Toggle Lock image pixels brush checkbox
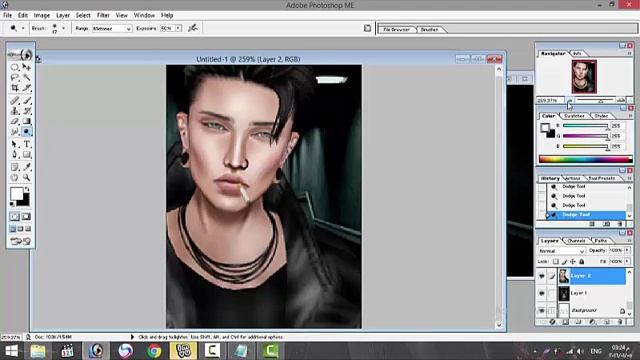Image resolution: width=640 pixels, height=360 pixels. coord(564,261)
